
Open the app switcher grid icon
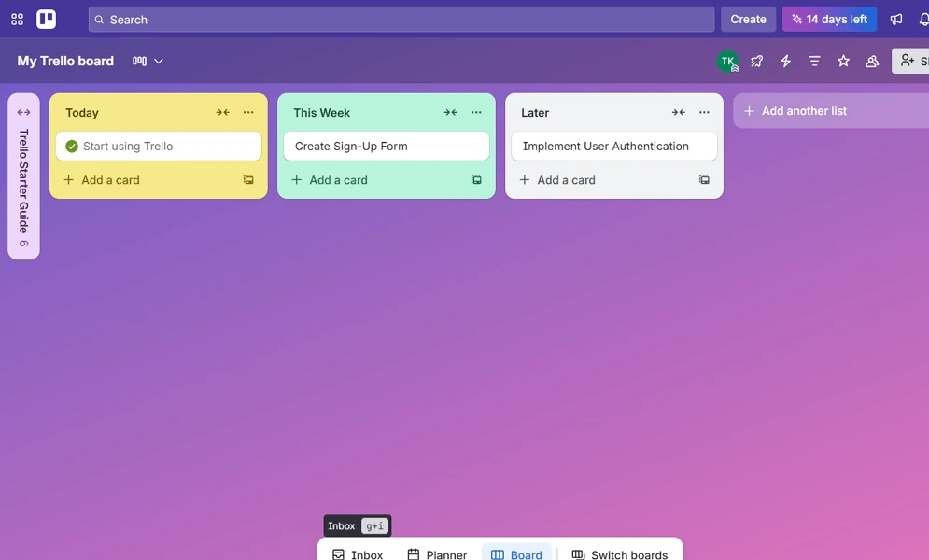point(17,20)
